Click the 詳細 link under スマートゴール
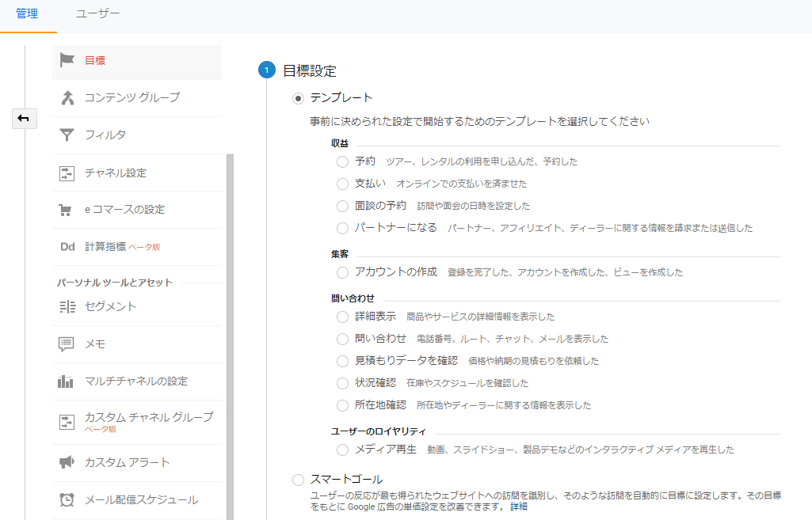Image resolution: width=812 pixels, height=520 pixels. tap(518, 507)
